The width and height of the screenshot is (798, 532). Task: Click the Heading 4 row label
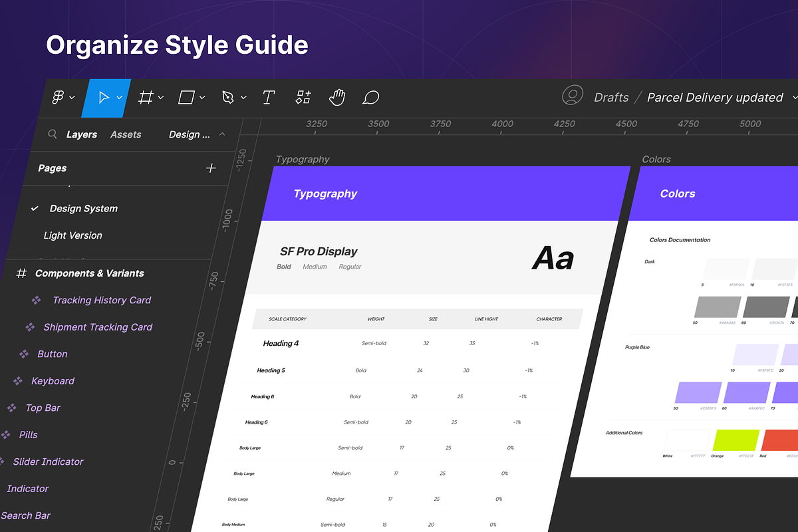pyautogui.click(x=281, y=344)
